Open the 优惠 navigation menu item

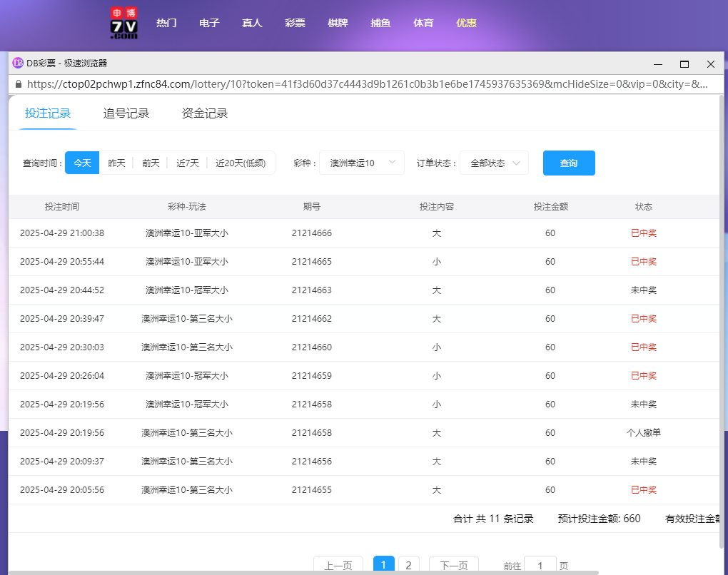click(466, 23)
